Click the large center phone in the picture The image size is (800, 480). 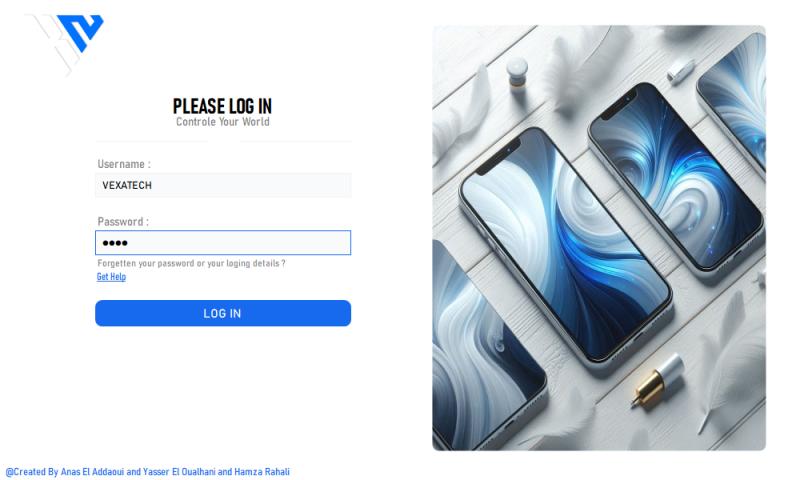point(565,245)
